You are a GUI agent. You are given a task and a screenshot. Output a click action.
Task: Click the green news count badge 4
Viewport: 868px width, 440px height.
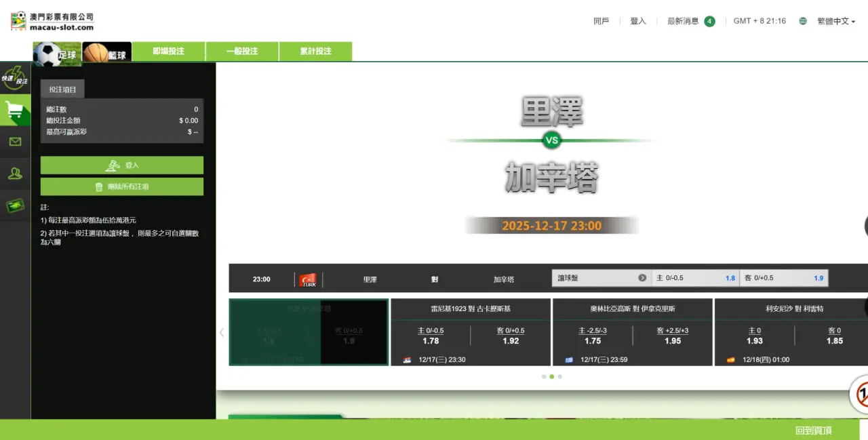(709, 21)
